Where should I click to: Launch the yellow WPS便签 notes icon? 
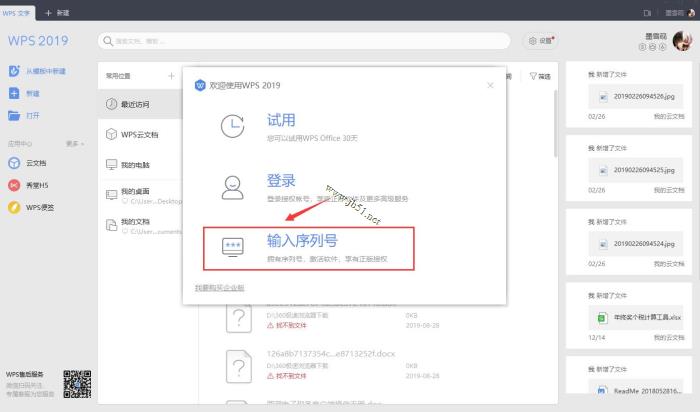(14, 207)
